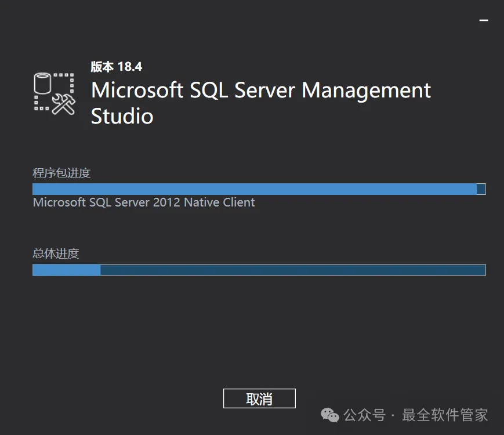Click the 总体进度 label
This screenshot has width=504, height=435.
[x=56, y=253]
